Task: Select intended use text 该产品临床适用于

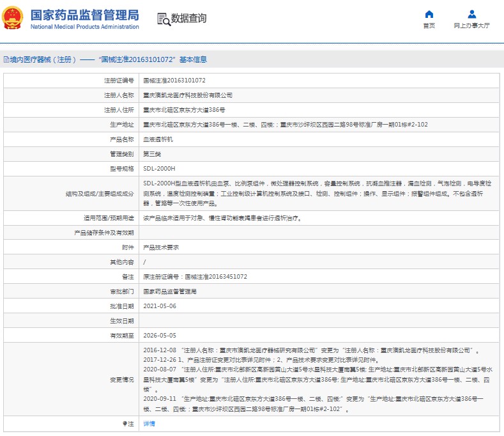Action: 222,218
